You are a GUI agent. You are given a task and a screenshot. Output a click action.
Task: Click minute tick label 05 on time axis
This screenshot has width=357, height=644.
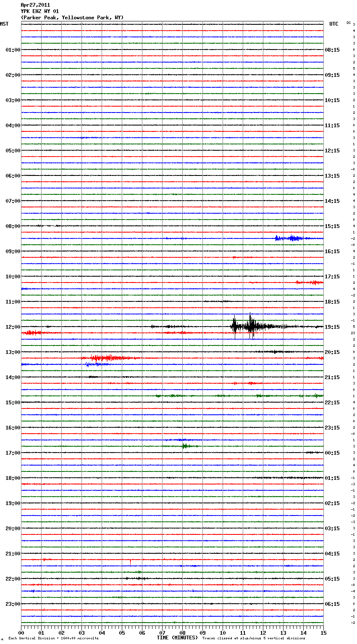pos(122,633)
